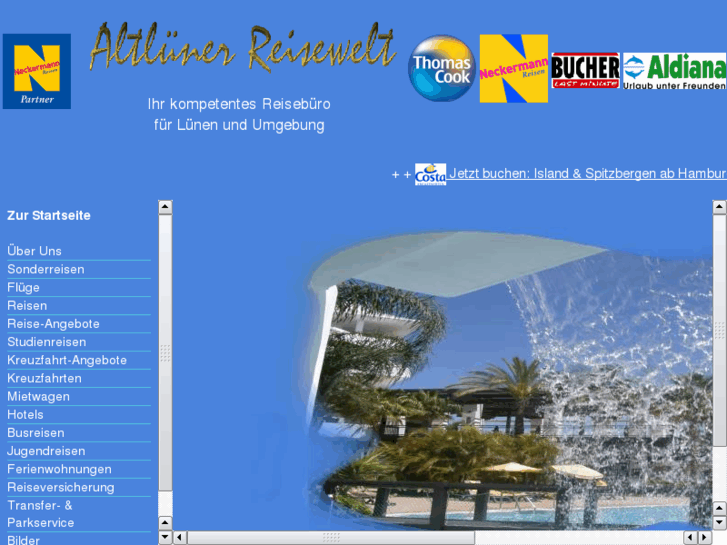Image resolution: width=727 pixels, height=545 pixels.
Task: Click left arrow of the horizontal scrollbar
Action: [180, 538]
